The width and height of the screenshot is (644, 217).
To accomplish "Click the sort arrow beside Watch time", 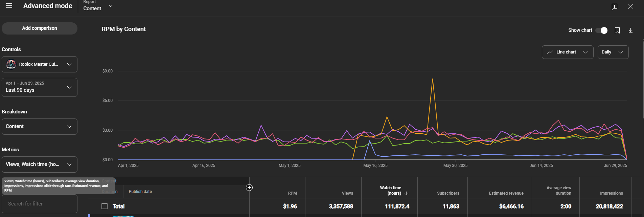I will pos(407,193).
